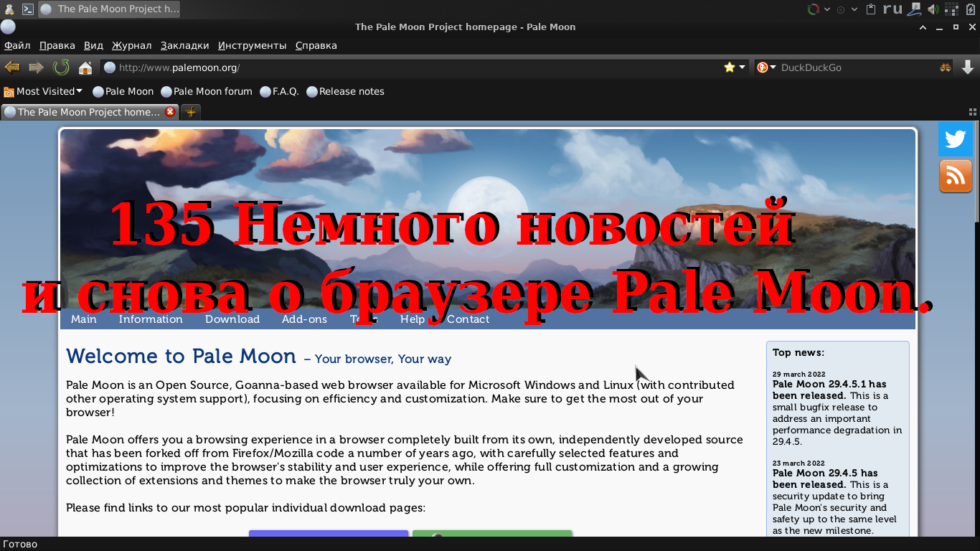
Task: Open Contact in site navigation
Action: point(468,319)
